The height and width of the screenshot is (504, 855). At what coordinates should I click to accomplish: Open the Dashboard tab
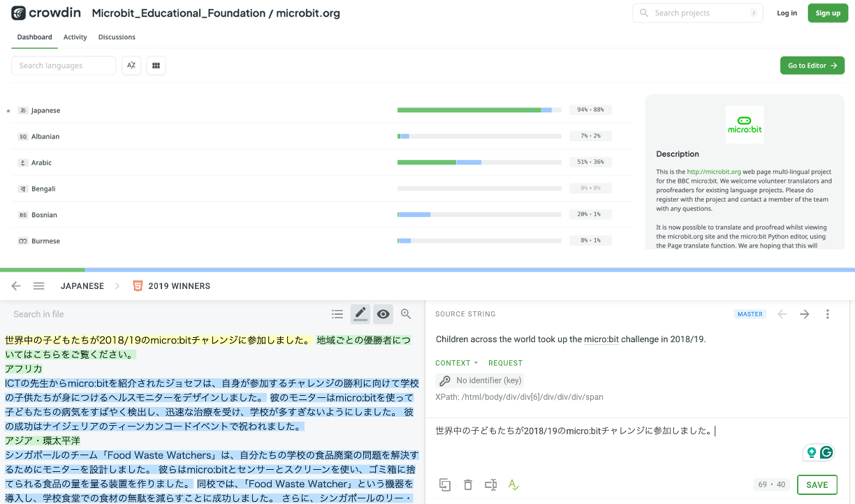(x=35, y=37)
